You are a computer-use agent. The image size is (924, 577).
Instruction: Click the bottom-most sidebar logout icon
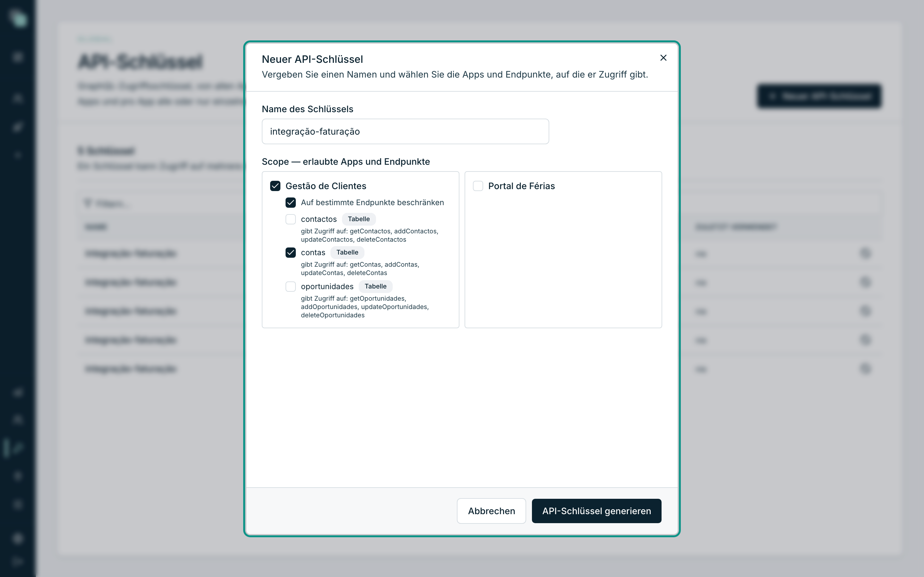click(18, 562)
